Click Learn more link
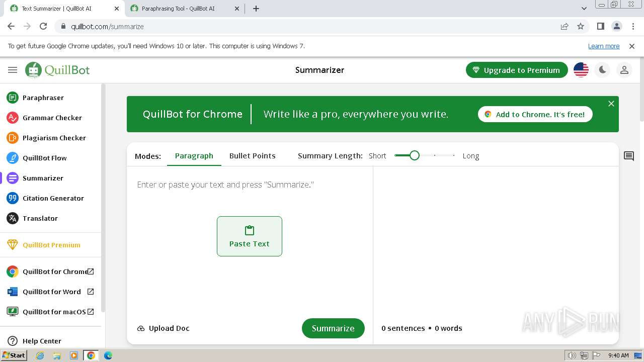644x362 pixels. coord(604,46)
